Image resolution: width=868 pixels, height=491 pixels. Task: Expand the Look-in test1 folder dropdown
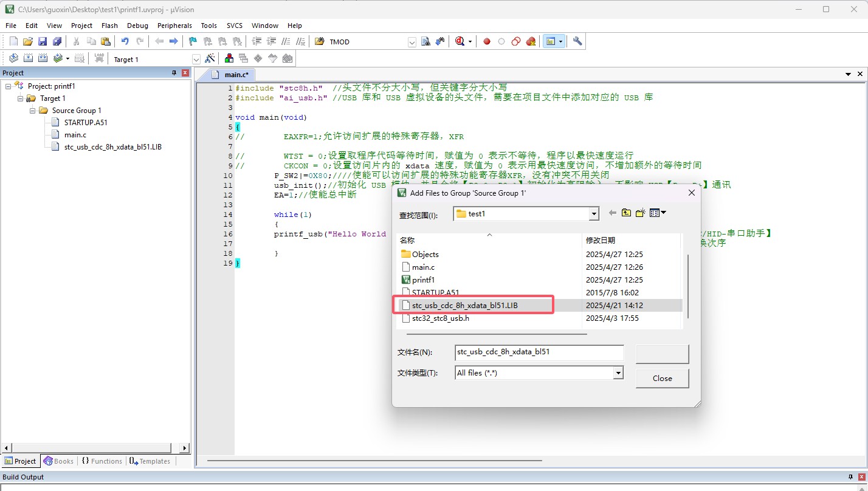594,213
